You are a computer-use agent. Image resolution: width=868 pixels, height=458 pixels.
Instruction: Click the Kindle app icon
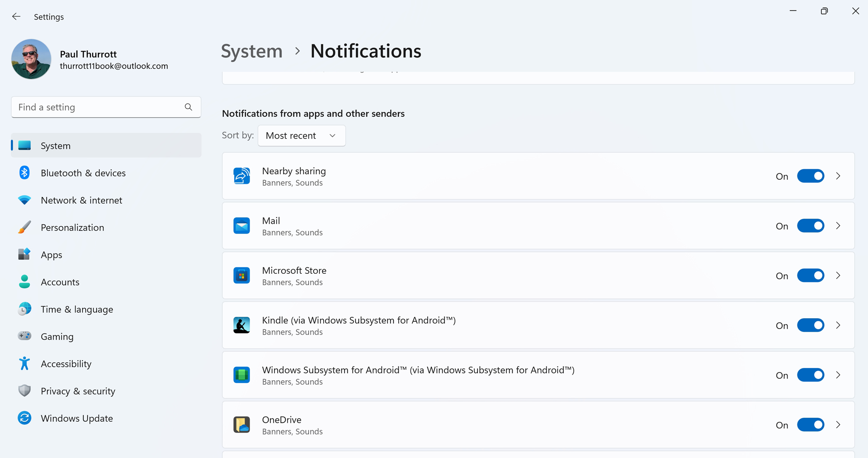tap(241, 325)
